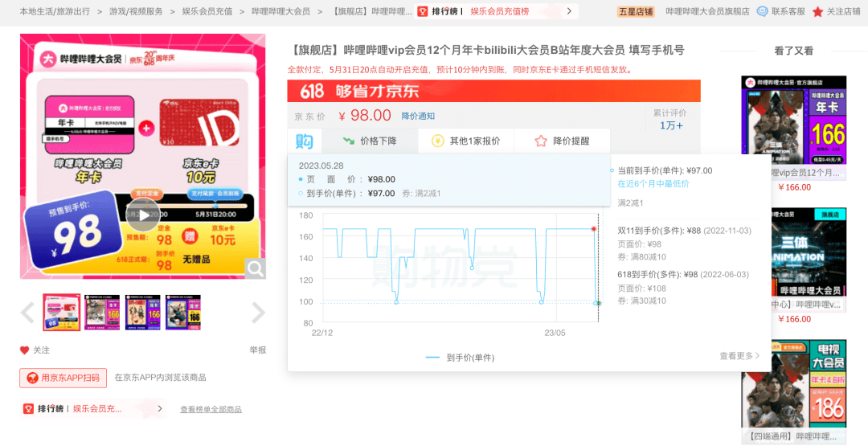Screen dimensions: 868x446
Task: Click the 五星店铺 badge
Action: pyautogui.click(x=636, y=11)
